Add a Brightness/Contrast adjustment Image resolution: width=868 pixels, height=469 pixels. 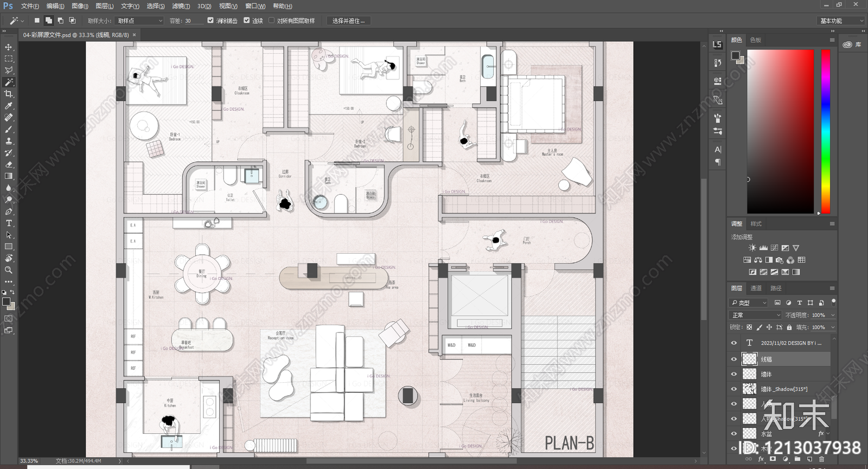pos(752,248)
